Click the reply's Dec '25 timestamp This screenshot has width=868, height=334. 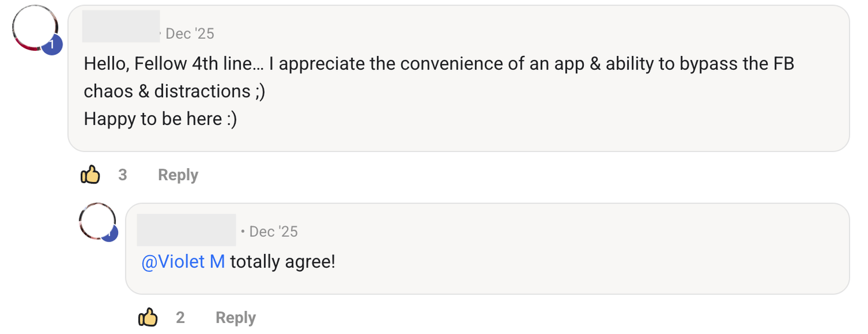click(x=273, y=232)
